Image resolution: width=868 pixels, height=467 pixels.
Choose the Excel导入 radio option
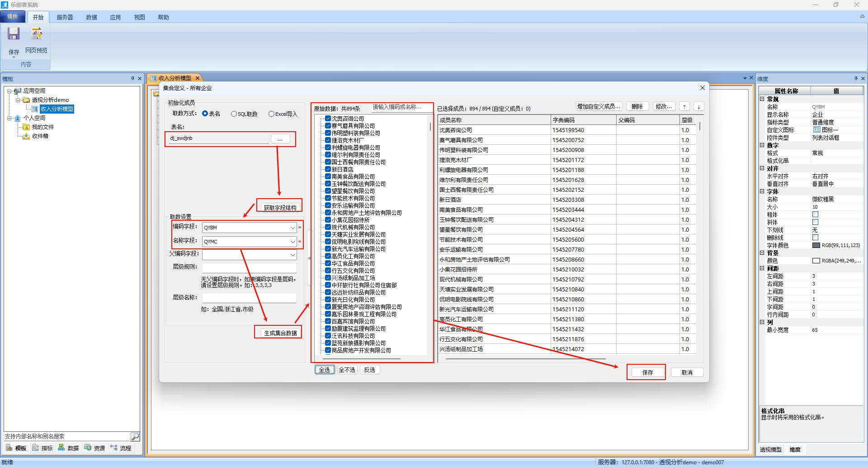coord(271,114)
